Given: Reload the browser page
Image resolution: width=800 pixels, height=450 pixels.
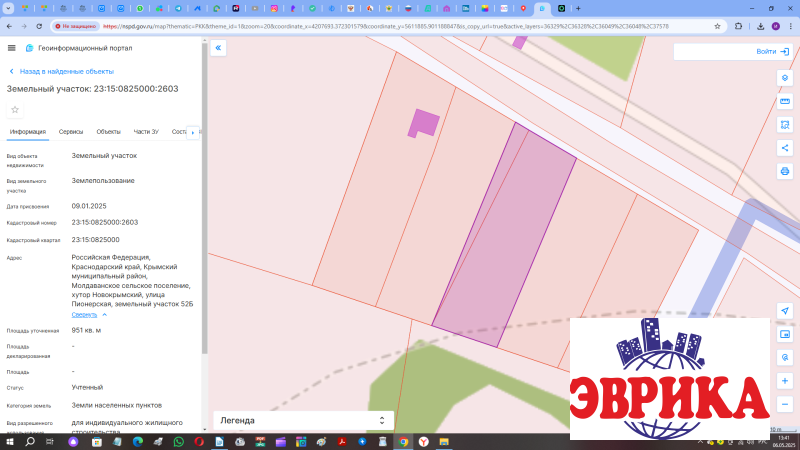Looking at the screenshot, I should click(39, 26).
